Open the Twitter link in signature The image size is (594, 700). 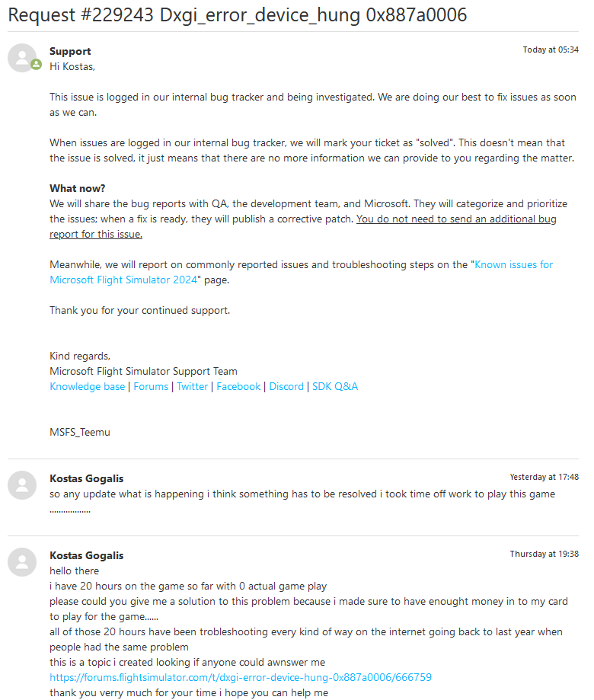193,386
